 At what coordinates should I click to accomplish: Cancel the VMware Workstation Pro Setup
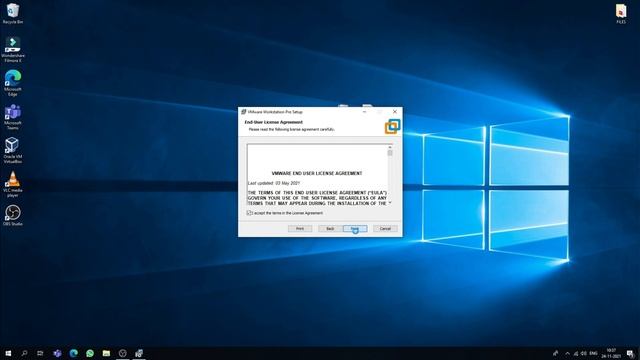[x=385, y=229]
